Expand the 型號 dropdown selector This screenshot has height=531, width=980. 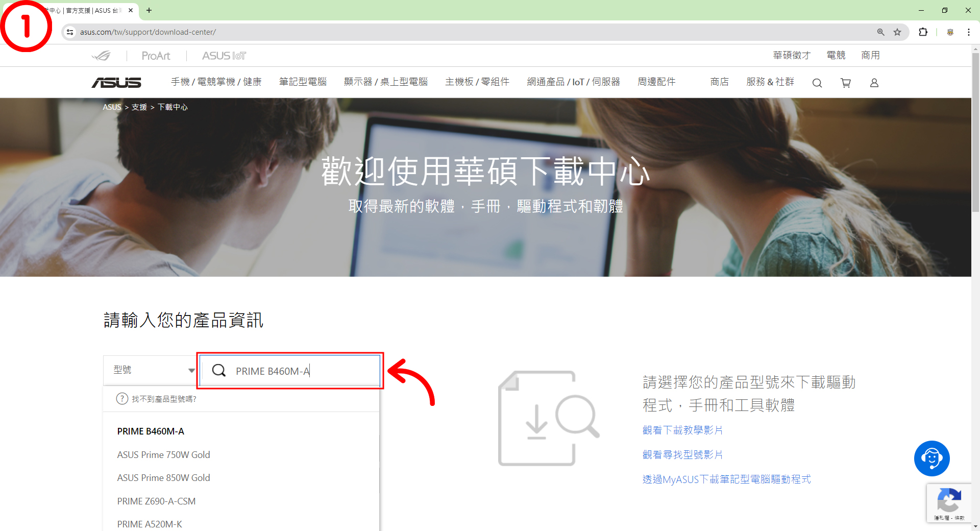coord(150,370)
